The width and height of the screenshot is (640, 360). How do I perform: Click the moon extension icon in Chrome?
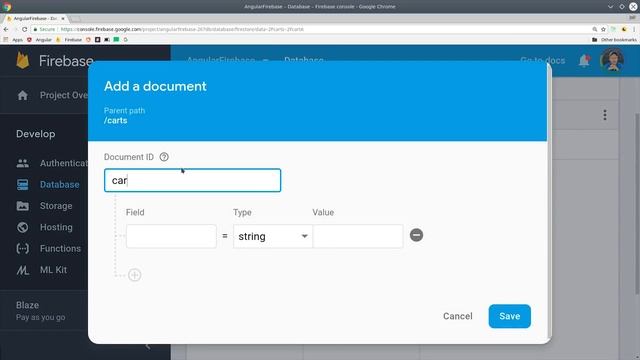(624, 29)
